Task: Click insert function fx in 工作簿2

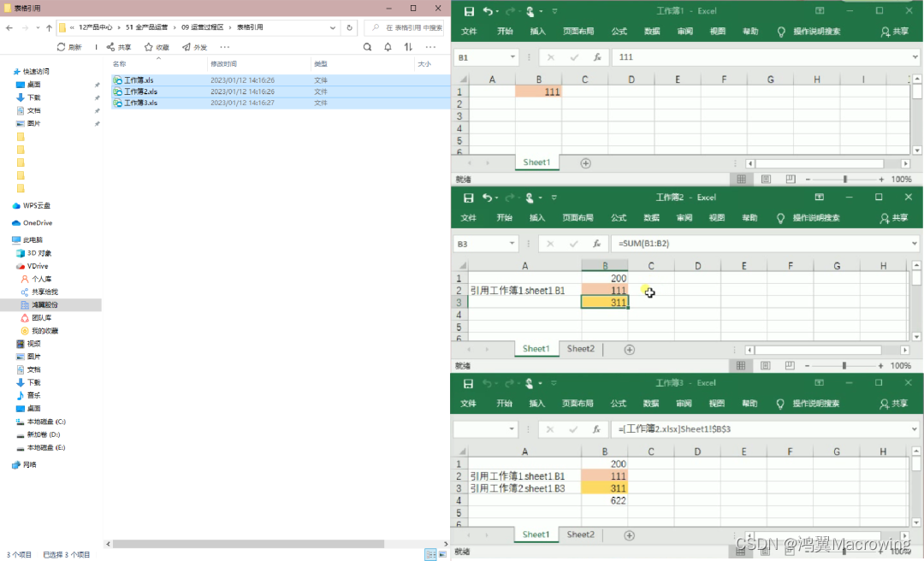Action: tap(597, 244)
